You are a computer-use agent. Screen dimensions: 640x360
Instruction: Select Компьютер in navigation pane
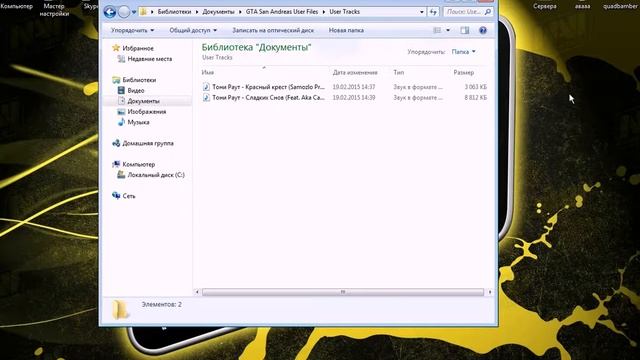(x=138, y=164)
